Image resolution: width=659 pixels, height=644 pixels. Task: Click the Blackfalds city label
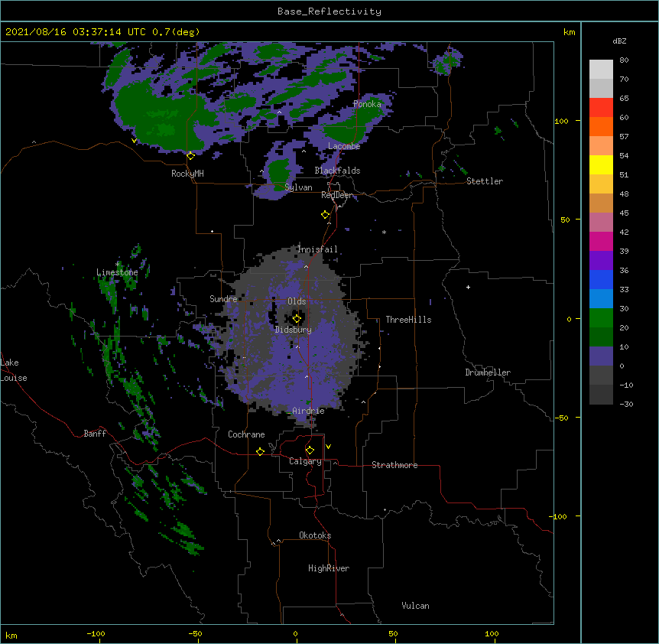click(x=337, y=171)
